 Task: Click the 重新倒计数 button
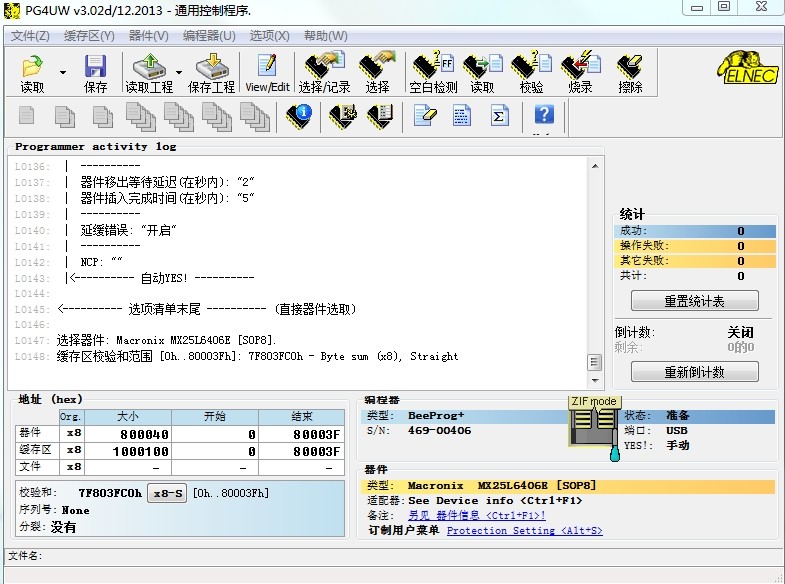tap(694, 372)
